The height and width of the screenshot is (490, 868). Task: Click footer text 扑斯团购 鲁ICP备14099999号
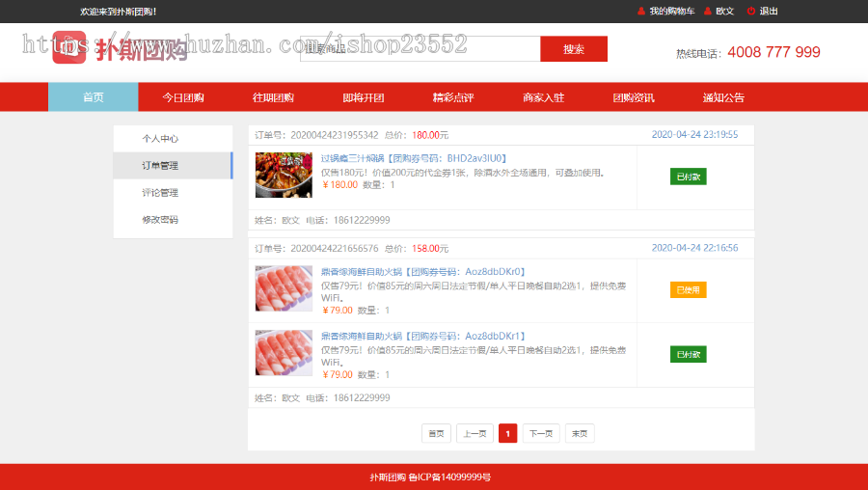430,477
